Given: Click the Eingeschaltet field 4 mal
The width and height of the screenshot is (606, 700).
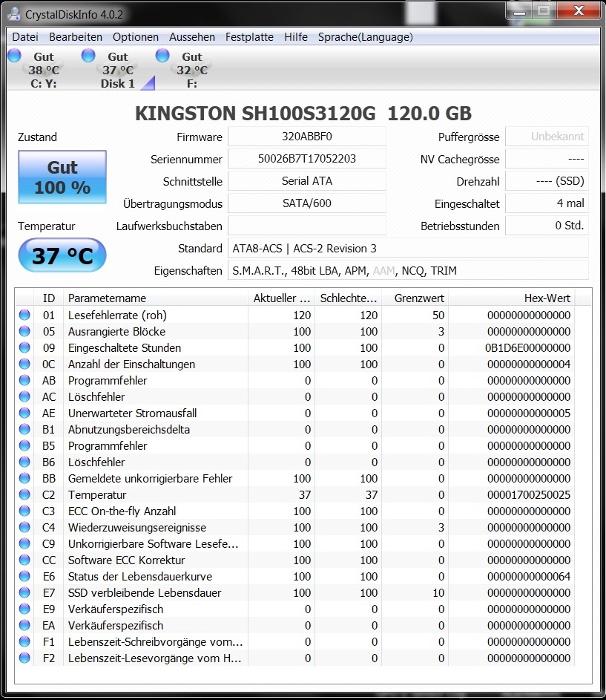Looking at the screenshot, I should (547, 203).
